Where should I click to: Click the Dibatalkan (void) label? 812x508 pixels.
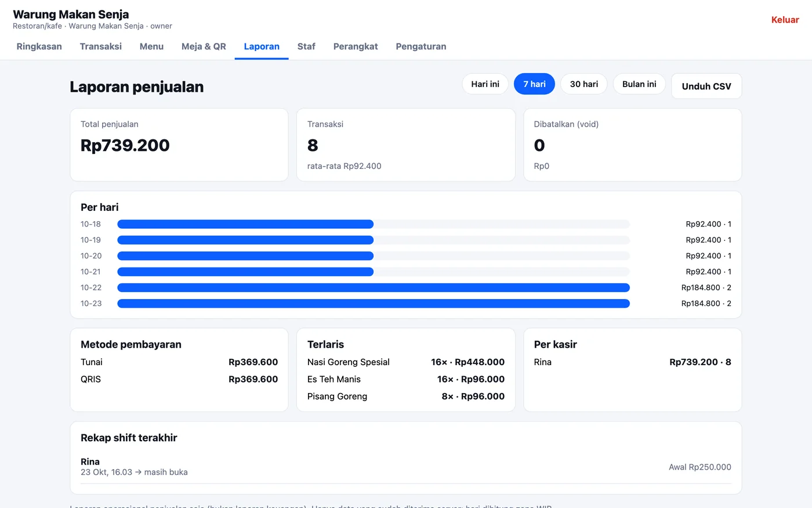pos(566,124)
